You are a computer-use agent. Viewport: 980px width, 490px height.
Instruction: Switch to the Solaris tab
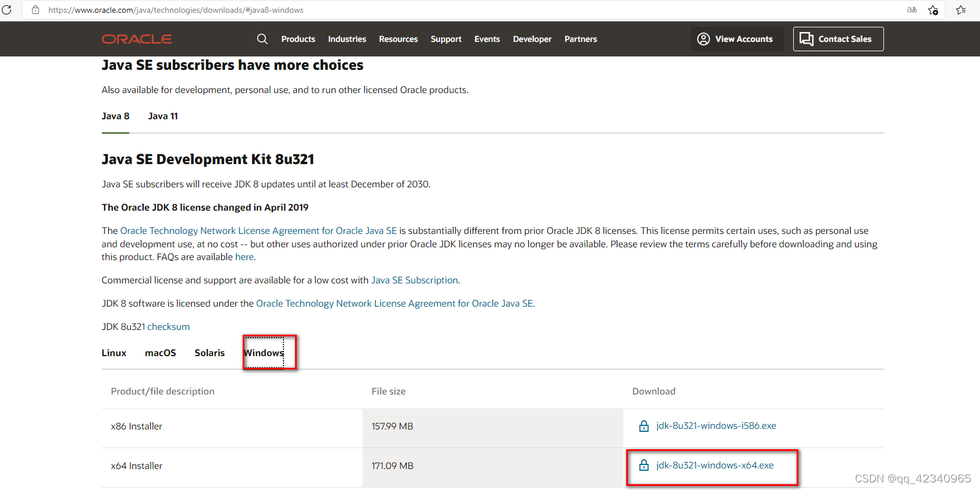pyautogui.click(x=210, y=353)
